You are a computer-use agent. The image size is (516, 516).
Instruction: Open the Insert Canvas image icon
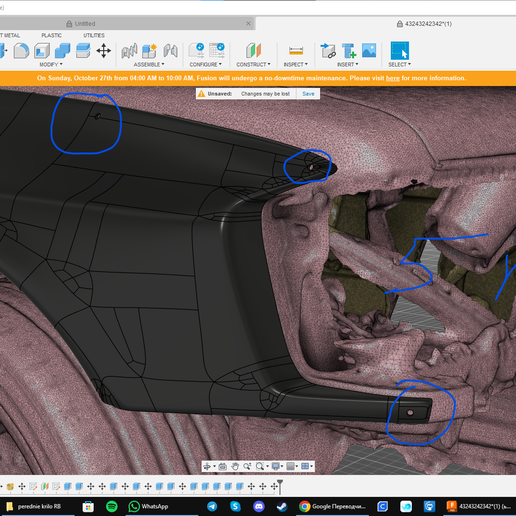click(369, 51)
